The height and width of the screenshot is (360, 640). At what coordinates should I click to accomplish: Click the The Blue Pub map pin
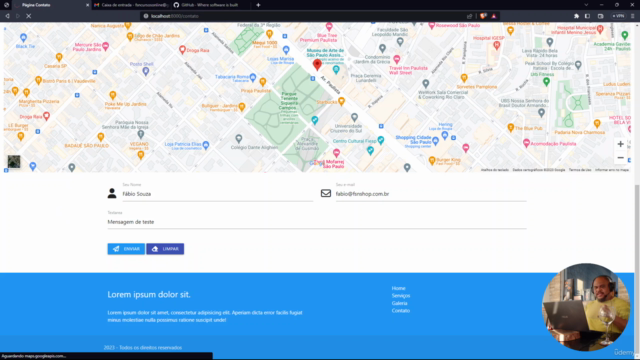click(510, 128)
